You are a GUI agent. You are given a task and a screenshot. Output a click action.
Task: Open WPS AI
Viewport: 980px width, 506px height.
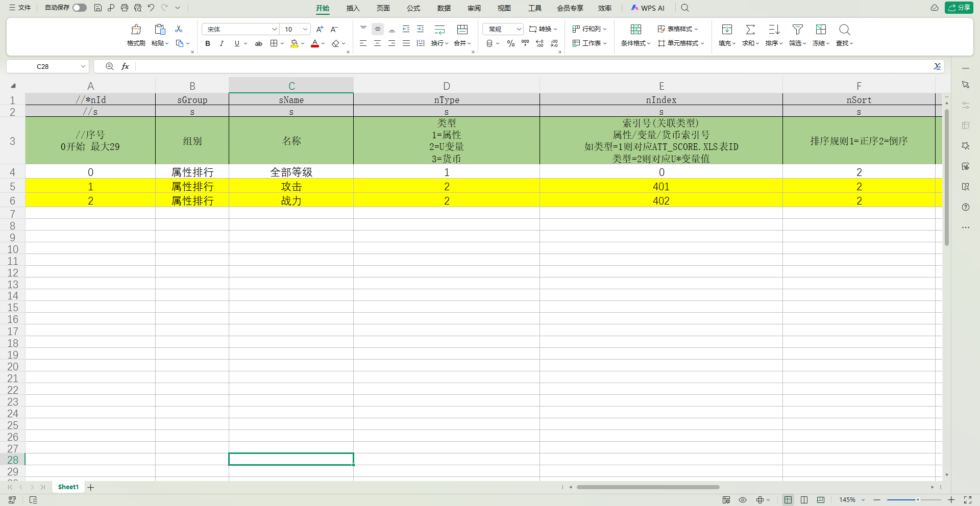tap(648, 8)
